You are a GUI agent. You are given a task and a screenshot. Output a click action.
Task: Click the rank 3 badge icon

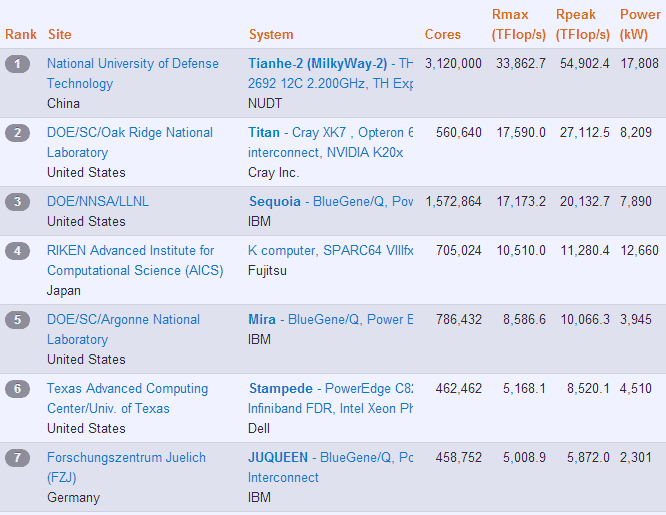(18, 202)
